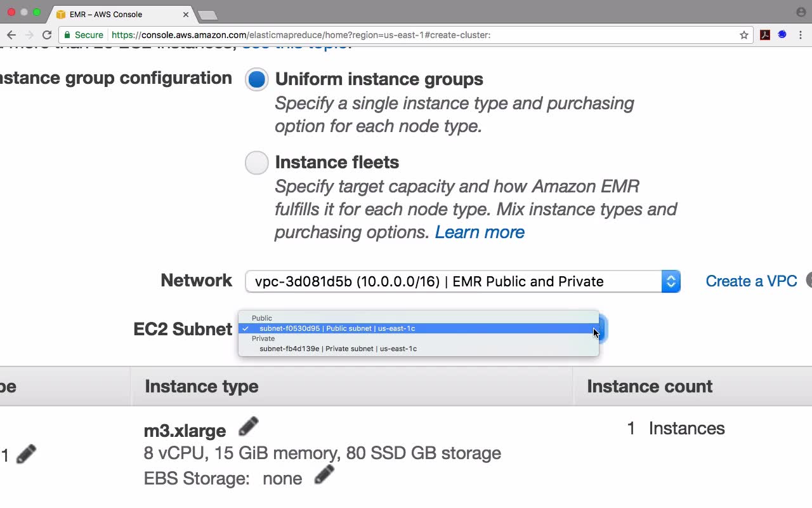Choose Public subnet subnet-f0530d95 option
Viewport: 812px width, 508px height.
pyautogui.click(x=337, y=328)
